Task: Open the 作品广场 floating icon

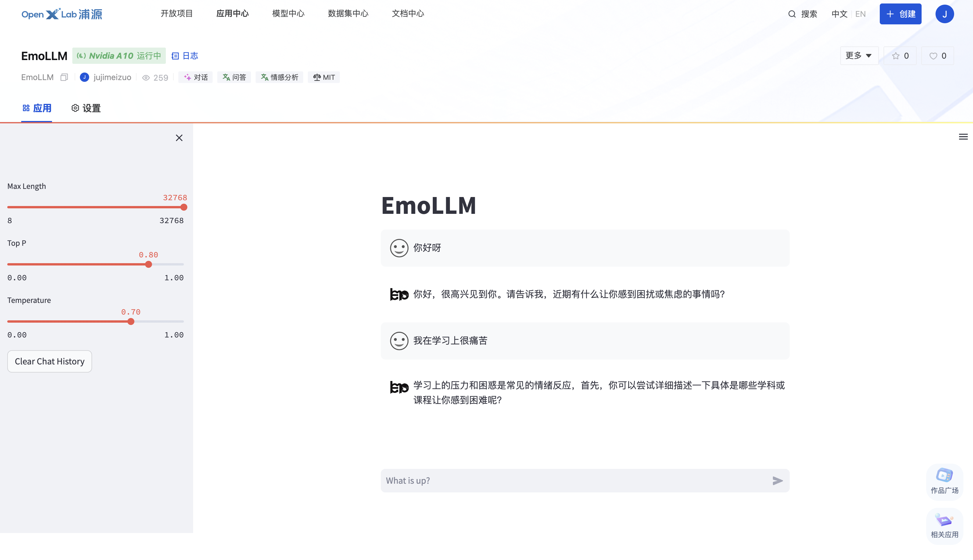Action: [x=944, y=481]
